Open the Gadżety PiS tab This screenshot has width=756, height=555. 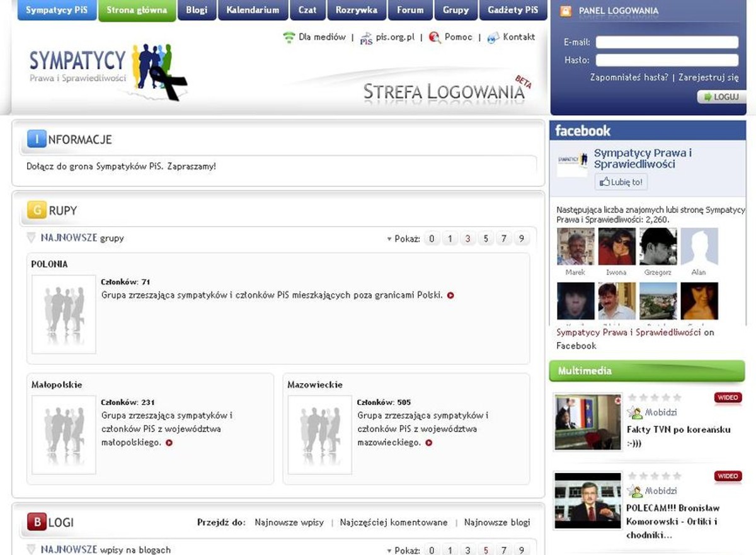(x=513, y=10)
